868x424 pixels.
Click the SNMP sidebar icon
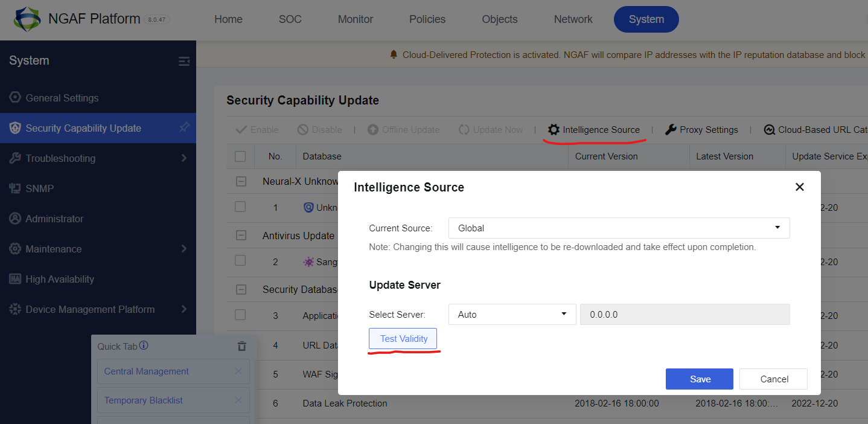pos(15,188)
